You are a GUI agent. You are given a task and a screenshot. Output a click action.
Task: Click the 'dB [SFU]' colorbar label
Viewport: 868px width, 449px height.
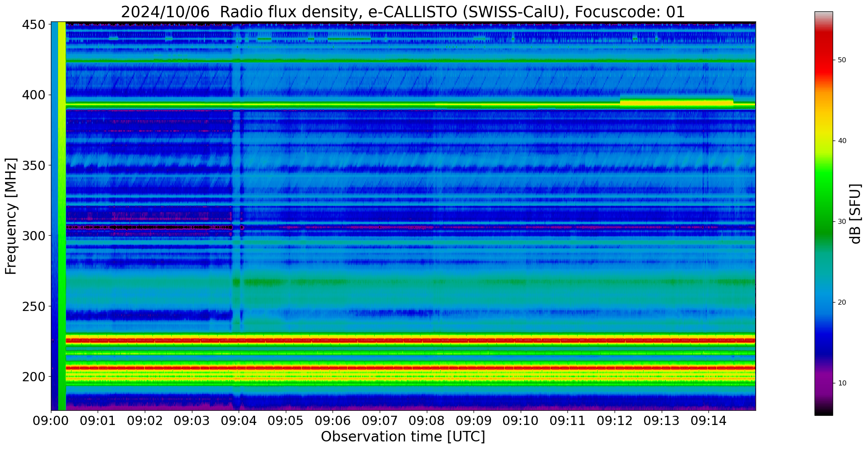coord(855,214)
